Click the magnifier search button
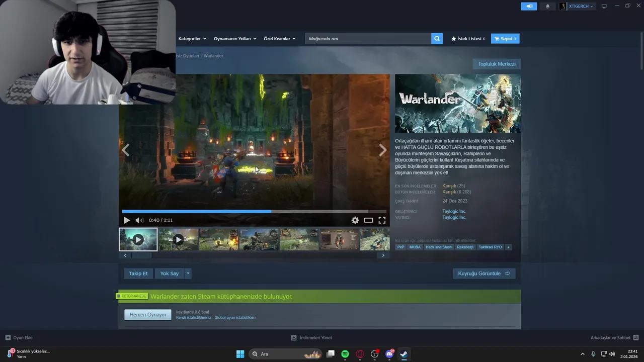 pos(437,39)
